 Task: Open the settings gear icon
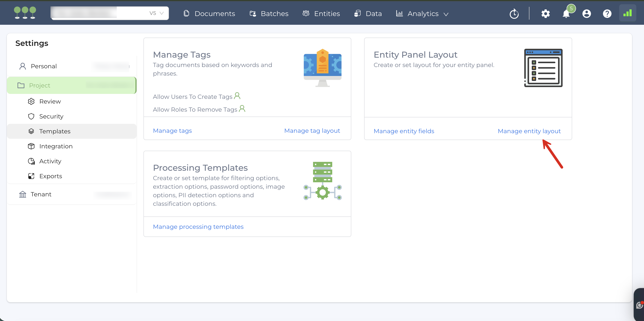545,13
